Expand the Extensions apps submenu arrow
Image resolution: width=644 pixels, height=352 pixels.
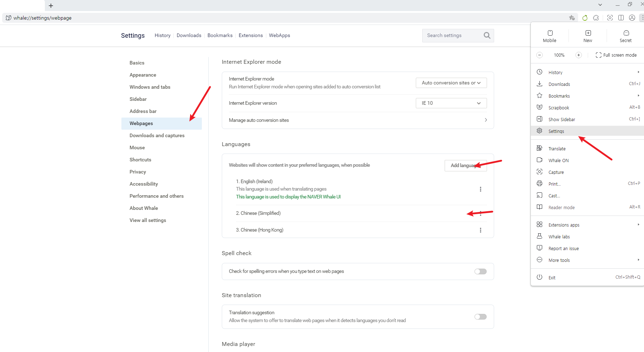(x=639, y=224)
